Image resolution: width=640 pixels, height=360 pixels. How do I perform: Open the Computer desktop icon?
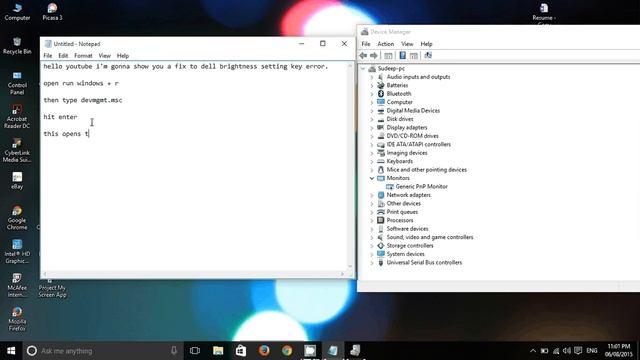pos(17,11)
